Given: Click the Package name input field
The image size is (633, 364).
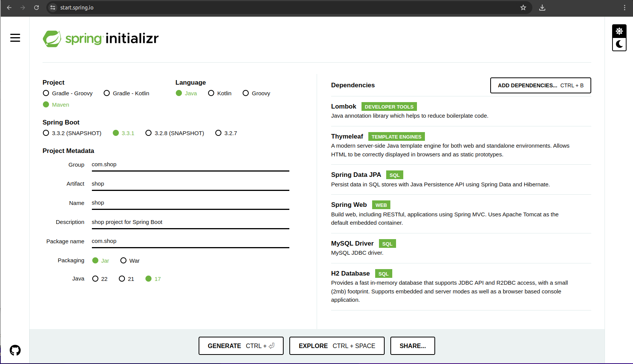Looking at the screenshot, I should 190,241.
